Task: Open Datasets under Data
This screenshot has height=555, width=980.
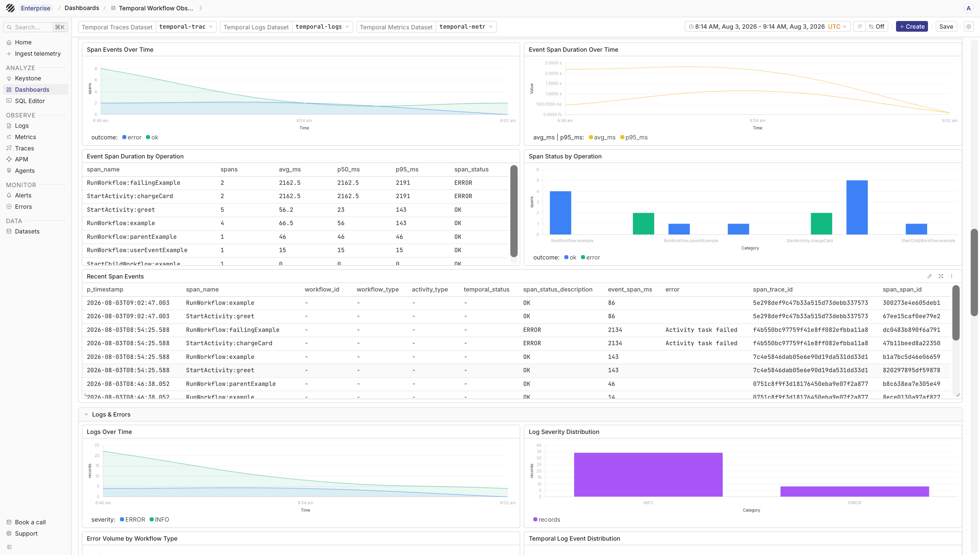Action: pyautogui.click(x=27, y=231)
